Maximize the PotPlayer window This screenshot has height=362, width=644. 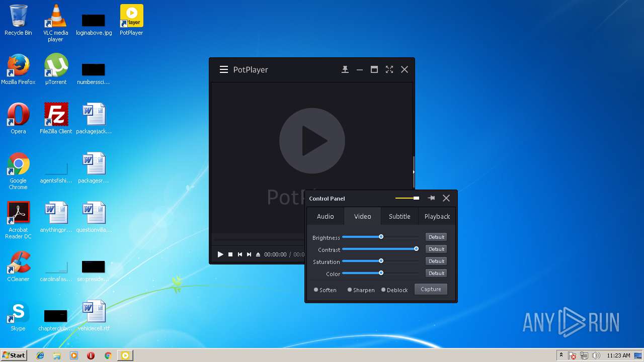point(374,70)
